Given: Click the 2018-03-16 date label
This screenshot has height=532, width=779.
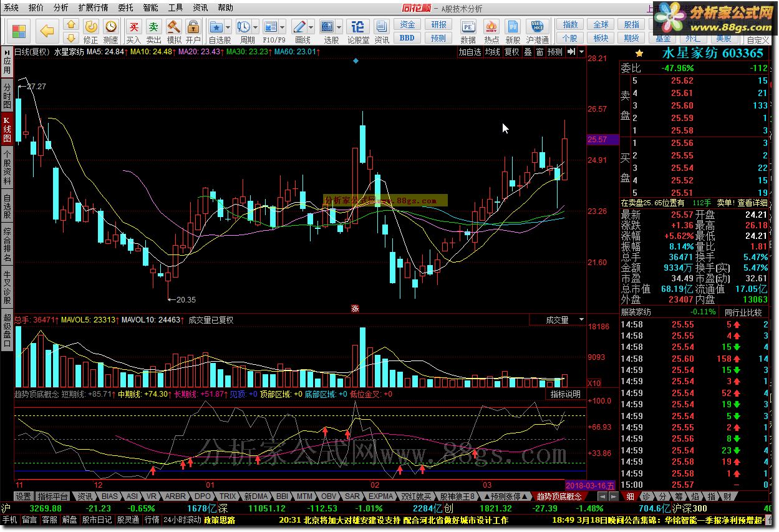Looking at the screenshot, I should (x=591, y=485).
